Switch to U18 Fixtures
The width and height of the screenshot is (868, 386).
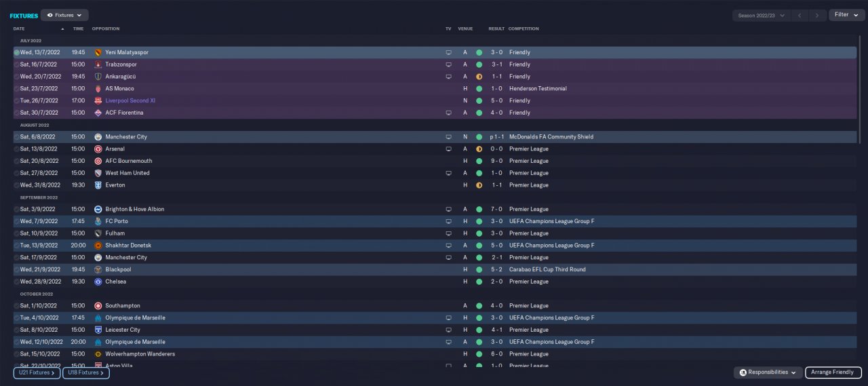tap(85, 372)
